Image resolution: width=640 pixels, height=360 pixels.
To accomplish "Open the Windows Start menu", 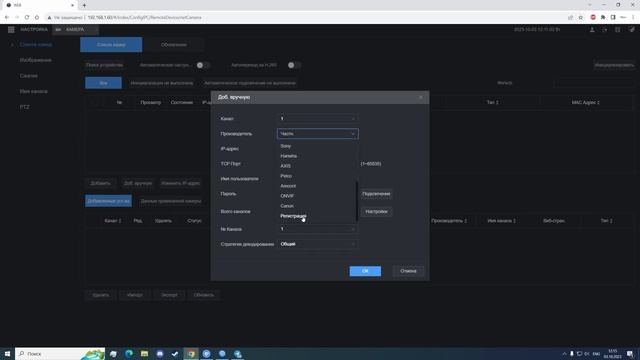I will tap(7, 353).
